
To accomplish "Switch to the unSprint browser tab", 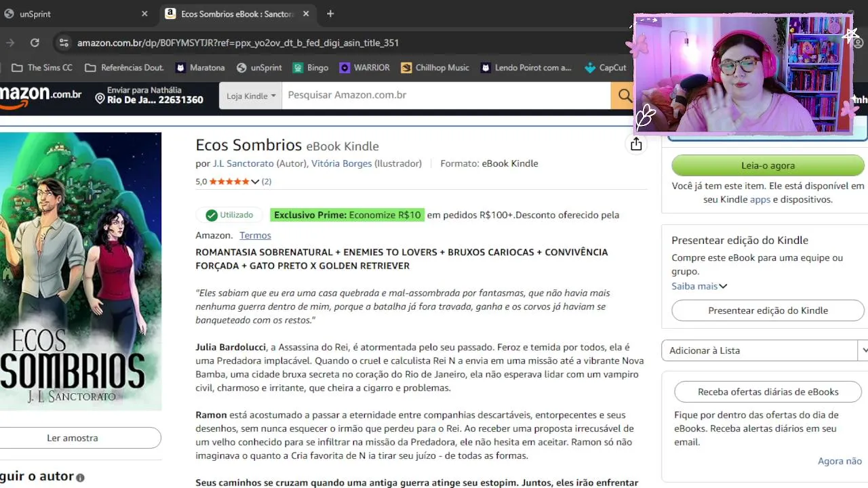I will 75,14.
